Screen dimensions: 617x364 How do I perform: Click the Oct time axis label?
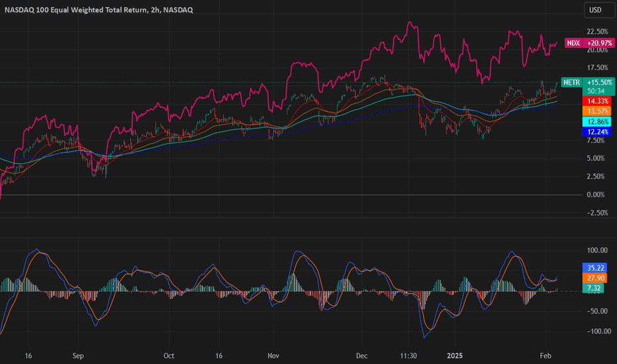point(168,356)
